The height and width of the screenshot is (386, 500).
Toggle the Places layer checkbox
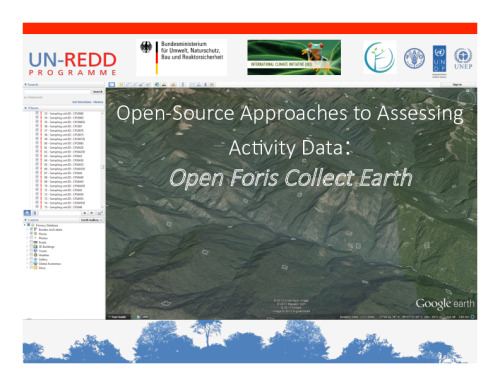31,234
